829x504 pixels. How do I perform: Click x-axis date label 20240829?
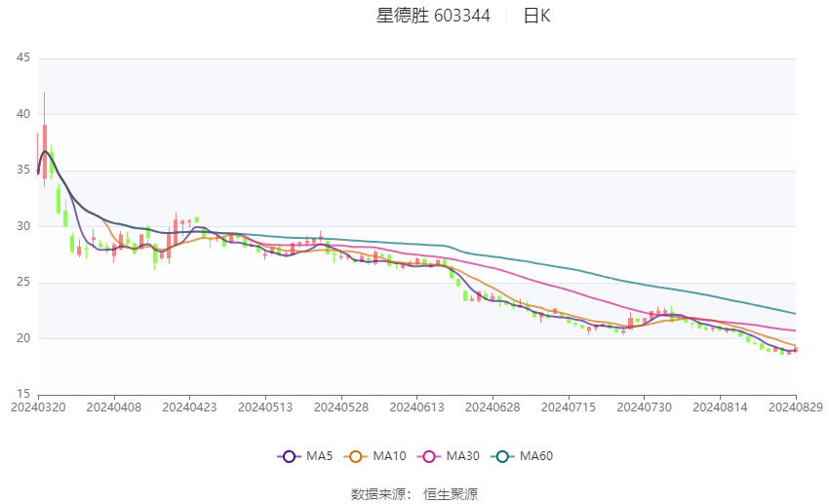[796, 407]
